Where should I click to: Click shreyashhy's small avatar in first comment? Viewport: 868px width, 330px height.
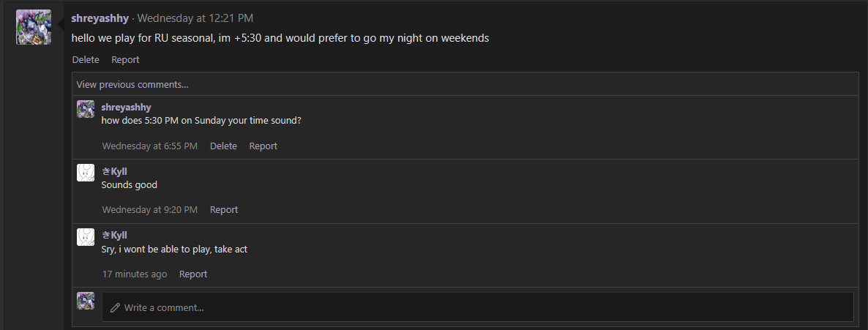pyautogui.click(x=85, y=109)
